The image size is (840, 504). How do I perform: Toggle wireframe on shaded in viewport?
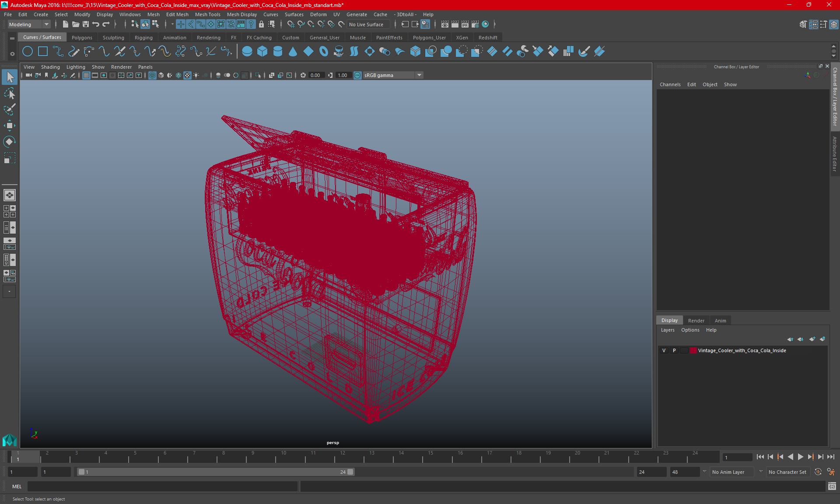[178, 75]
